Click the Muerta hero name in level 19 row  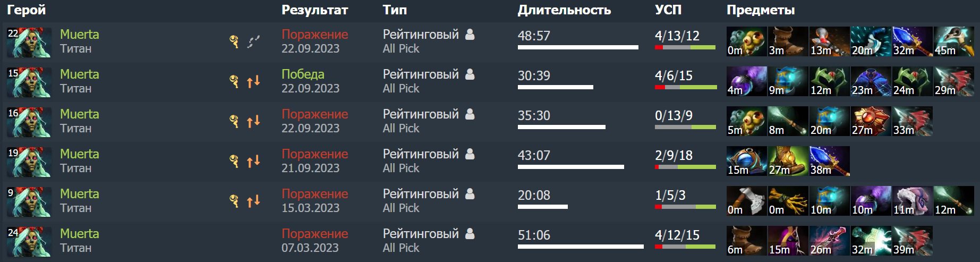coord(80,154)
